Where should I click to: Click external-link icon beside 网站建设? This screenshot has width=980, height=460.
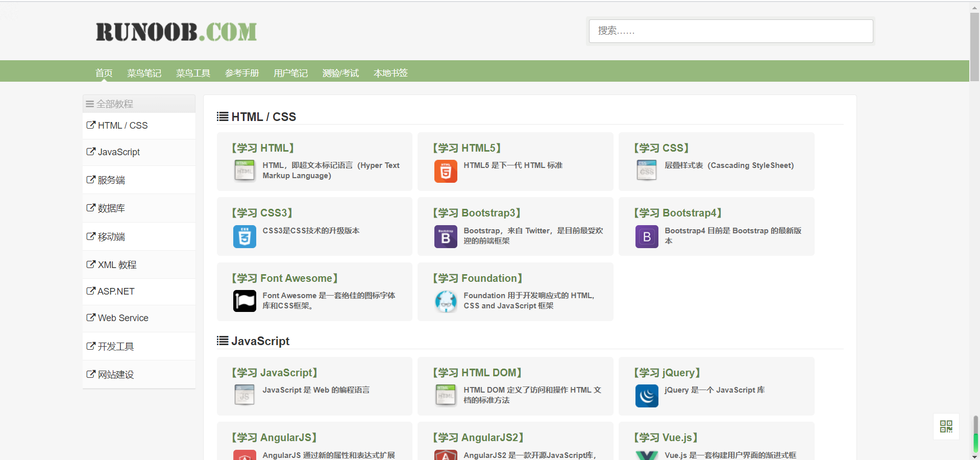pyautogui.click(x=91, y=374)
